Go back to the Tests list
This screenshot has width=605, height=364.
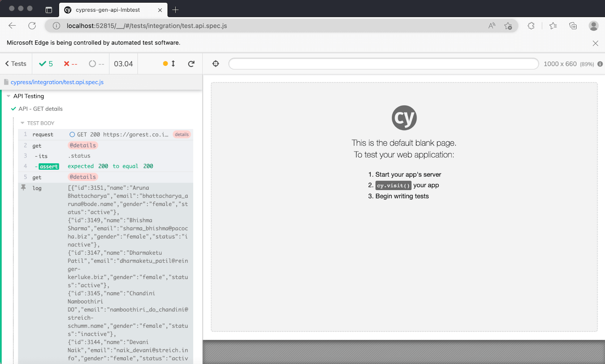tap(16, 64)
